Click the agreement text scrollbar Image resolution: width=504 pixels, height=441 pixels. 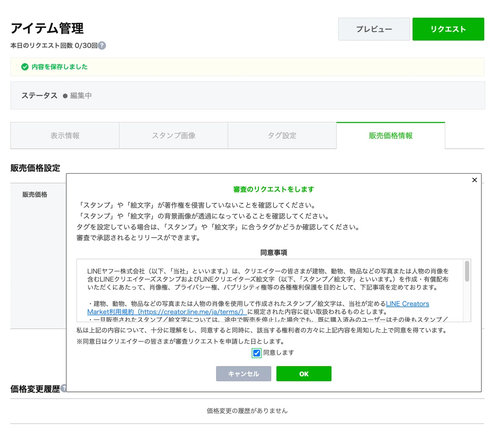tap(467, 271)
